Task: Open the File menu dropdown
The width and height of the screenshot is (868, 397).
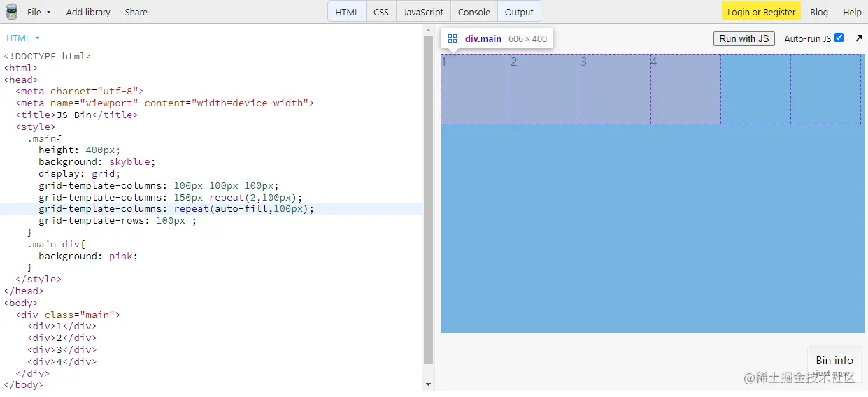Action: [x=38, y=12]
